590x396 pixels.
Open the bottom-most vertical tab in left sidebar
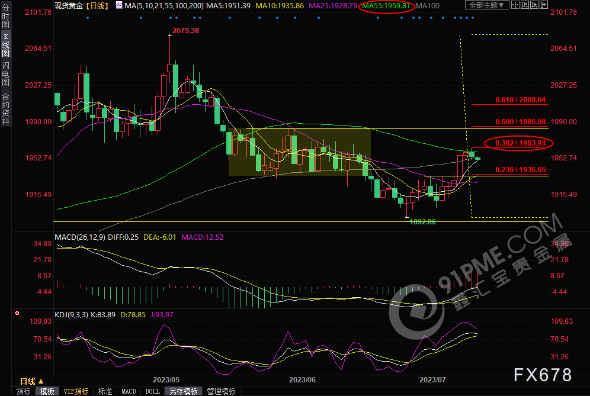coord(5,109)
